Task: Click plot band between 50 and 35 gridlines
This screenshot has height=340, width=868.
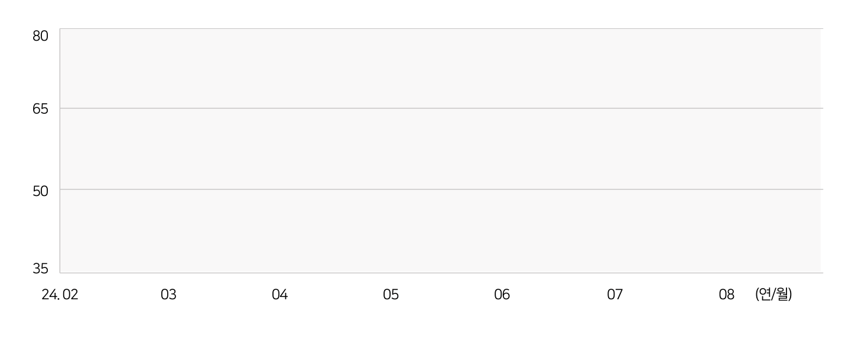Action: [x=440, y=231]
